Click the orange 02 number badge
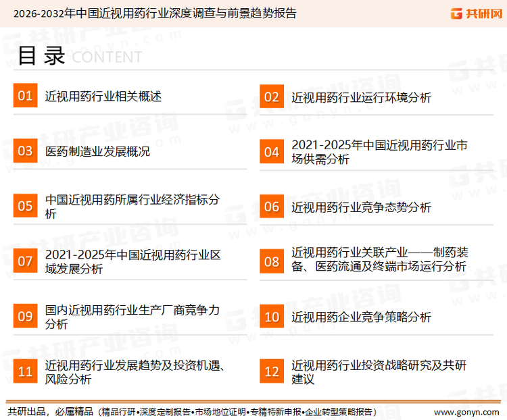 [271, 97]
